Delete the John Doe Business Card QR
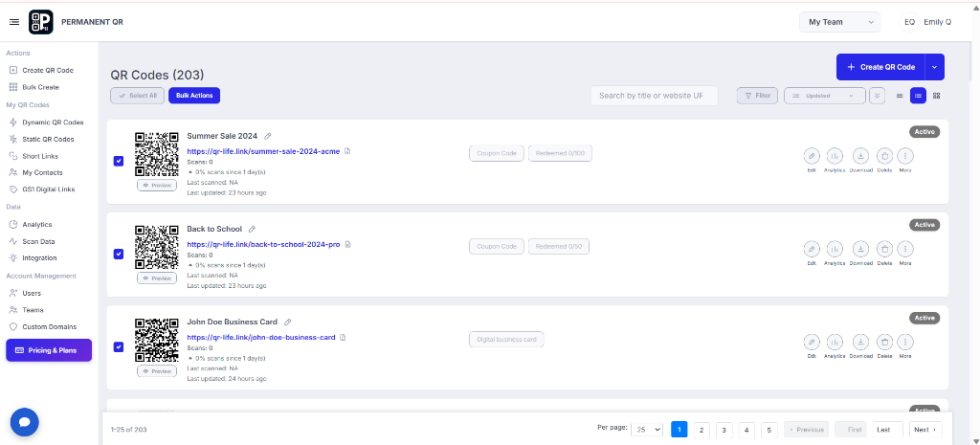980x445 pixels. 884,342
